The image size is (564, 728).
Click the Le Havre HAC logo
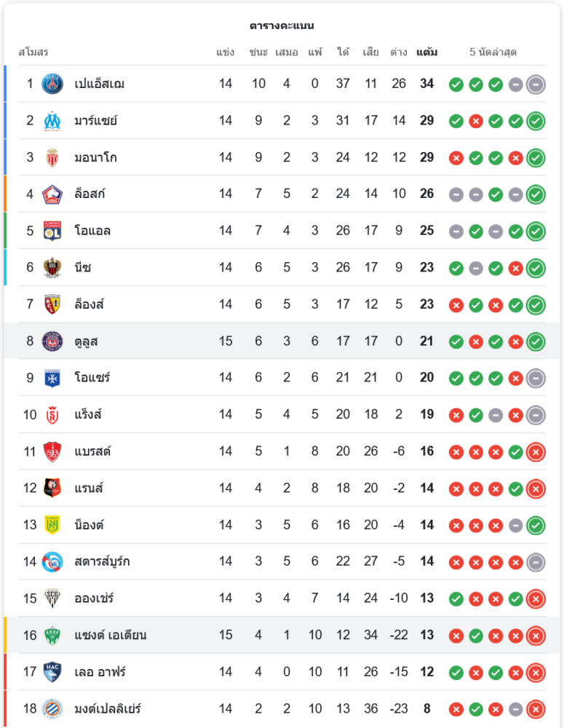point(52,671)
